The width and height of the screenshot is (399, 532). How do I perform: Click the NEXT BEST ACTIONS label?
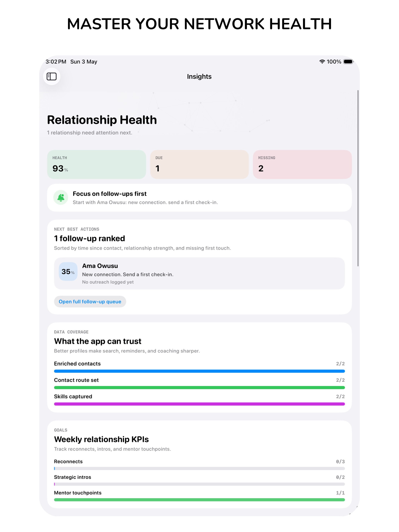(x=77, y=229)
